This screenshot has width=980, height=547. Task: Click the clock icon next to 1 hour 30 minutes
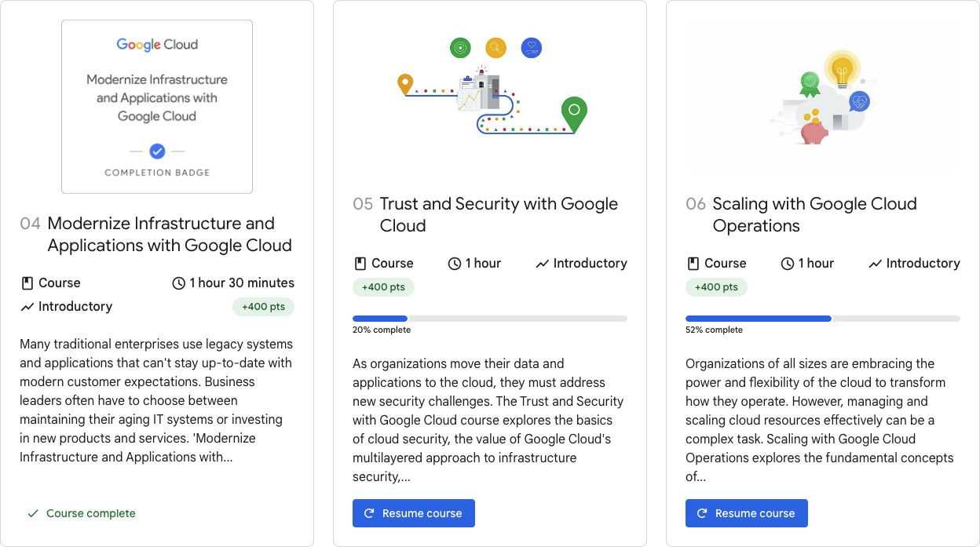(x=178, y=283)
